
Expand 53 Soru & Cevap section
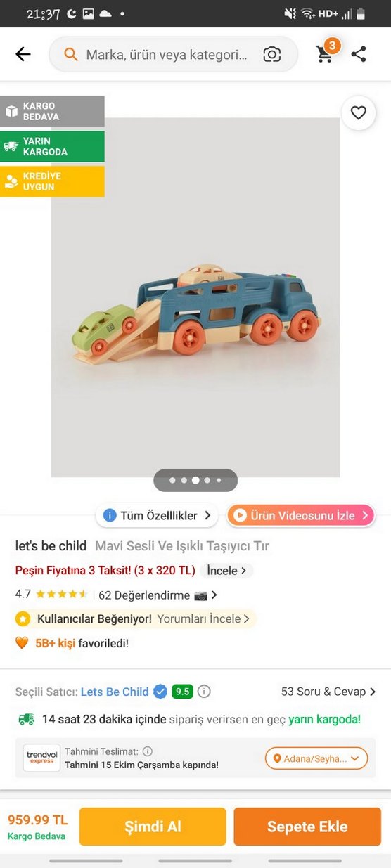coord(328,692)
